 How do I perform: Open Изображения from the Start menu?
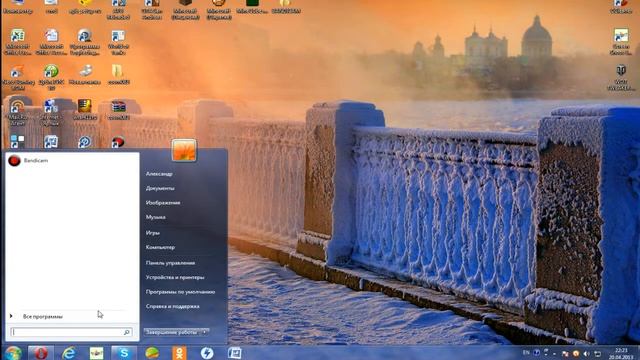pyautogui.click(x=163, y=203)
